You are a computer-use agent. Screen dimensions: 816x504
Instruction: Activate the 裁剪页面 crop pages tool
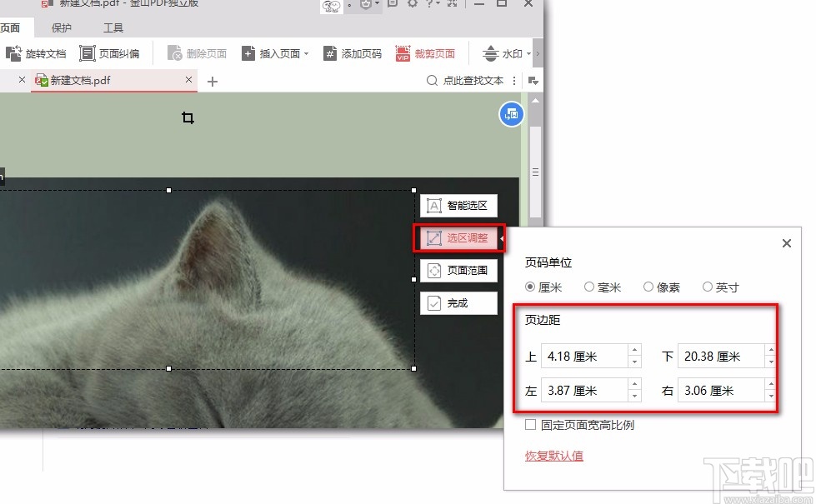[426, 52]
